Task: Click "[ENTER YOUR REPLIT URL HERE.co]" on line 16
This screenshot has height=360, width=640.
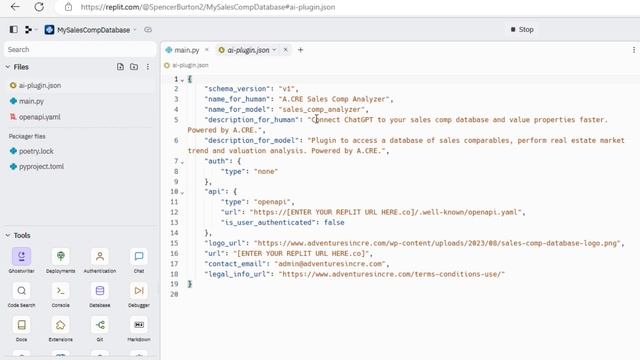Action: pyautogui.click(x=300, y=253)
